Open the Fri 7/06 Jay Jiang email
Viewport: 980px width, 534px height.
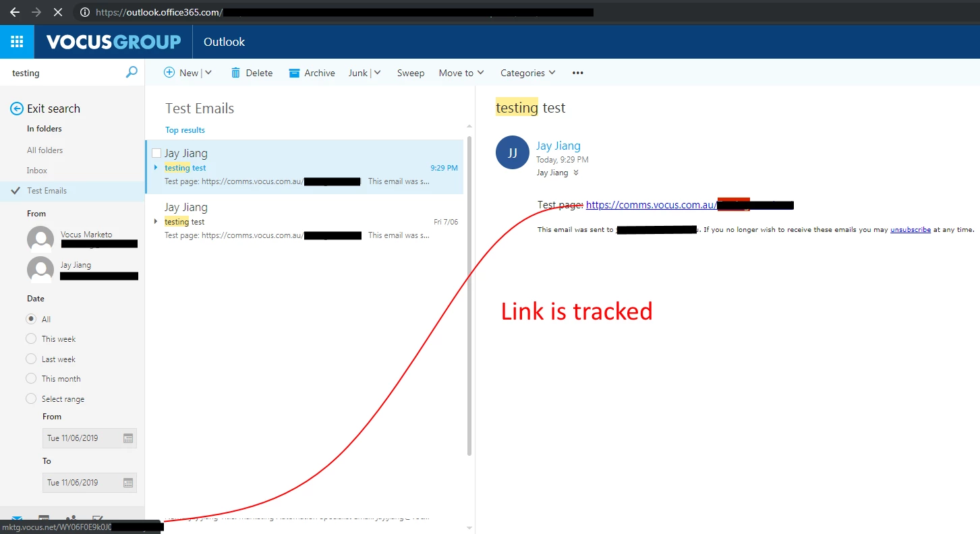[x=304, y=221]
